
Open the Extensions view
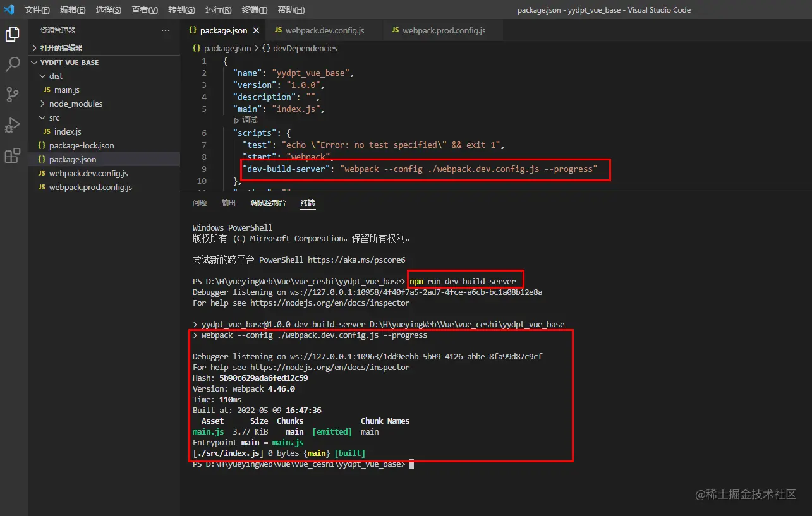(x=13, y=155)
